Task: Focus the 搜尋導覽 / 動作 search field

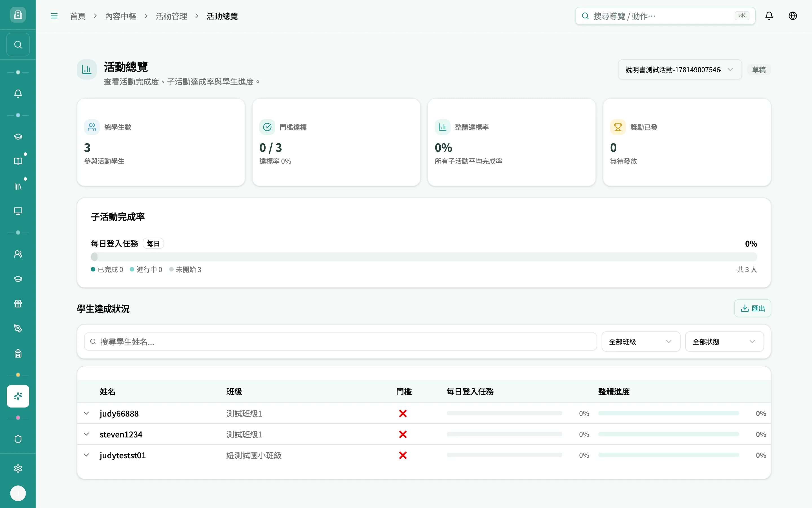Action: [665, 16]
